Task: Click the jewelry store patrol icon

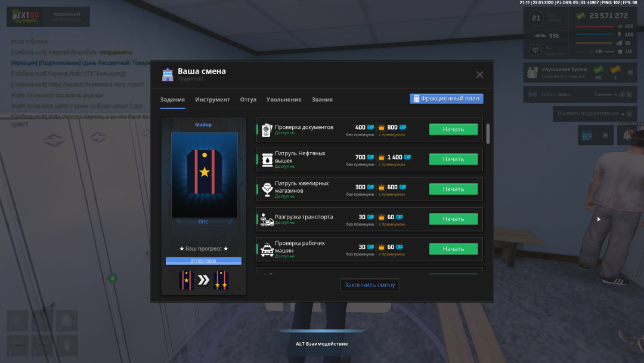Action: pyautogui.click(x=267, y=189)
